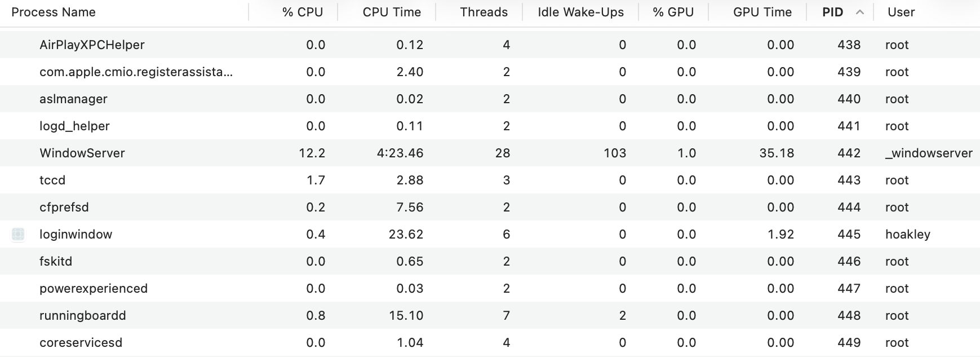
Task: Sort by % GPU column header
Action: 673,12
